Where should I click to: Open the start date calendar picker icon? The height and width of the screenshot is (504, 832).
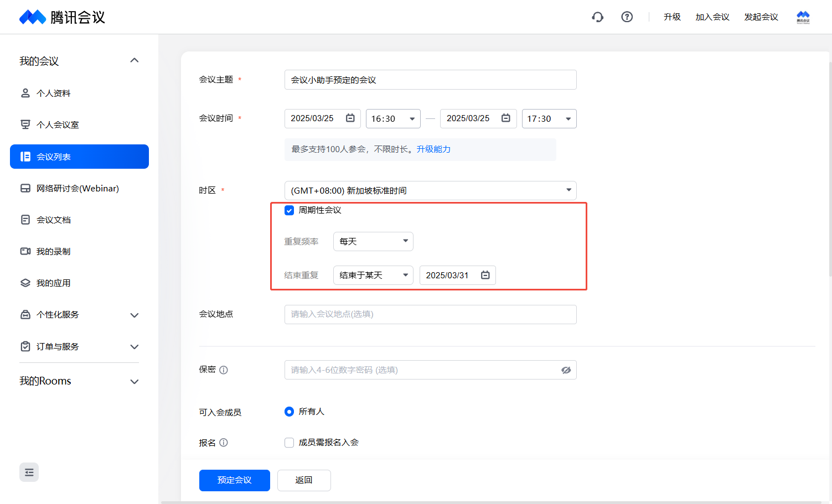[x=350, y=118]
